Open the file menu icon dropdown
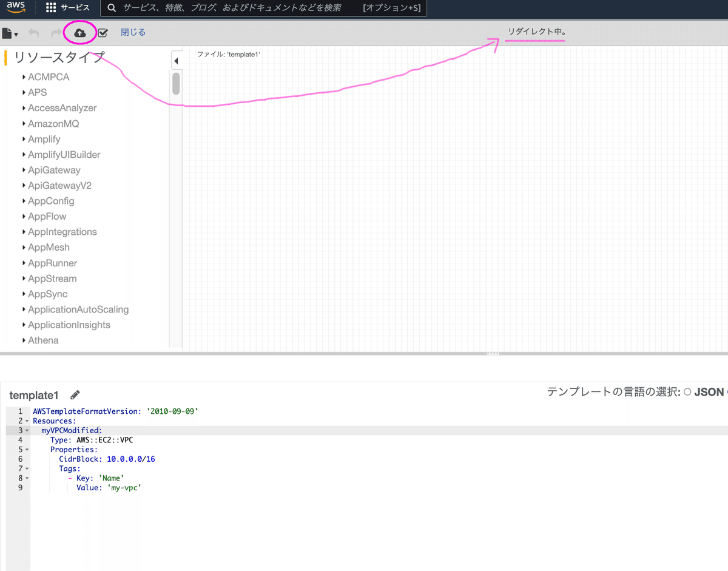The image size is (728, 571). coord(10,33)
